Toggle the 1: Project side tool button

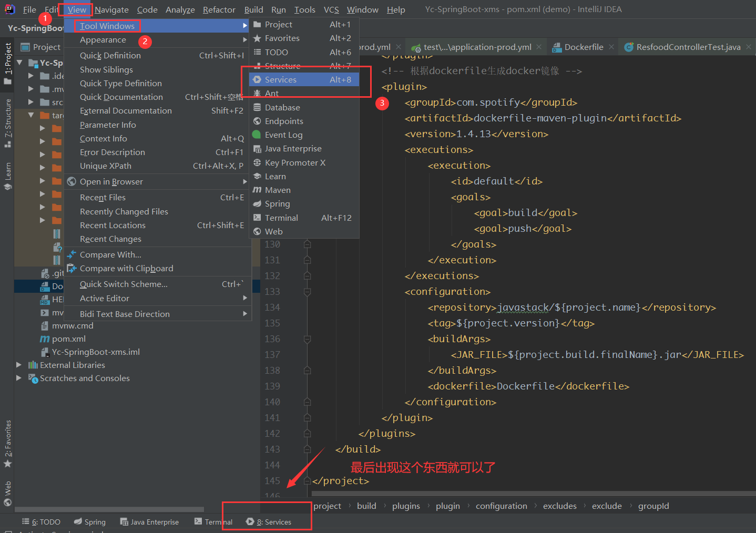click(7, 63)
